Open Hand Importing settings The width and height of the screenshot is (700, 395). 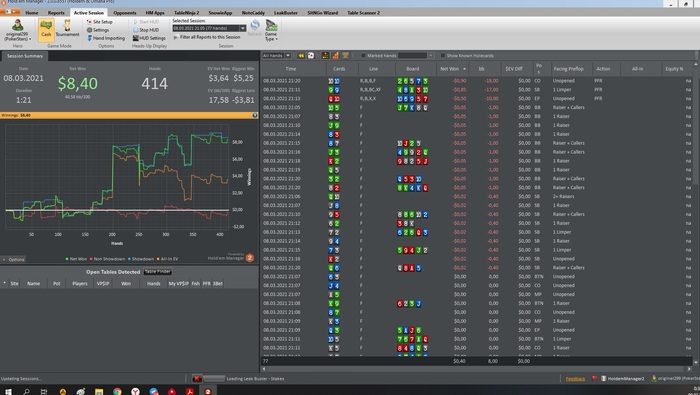point(106,38)
